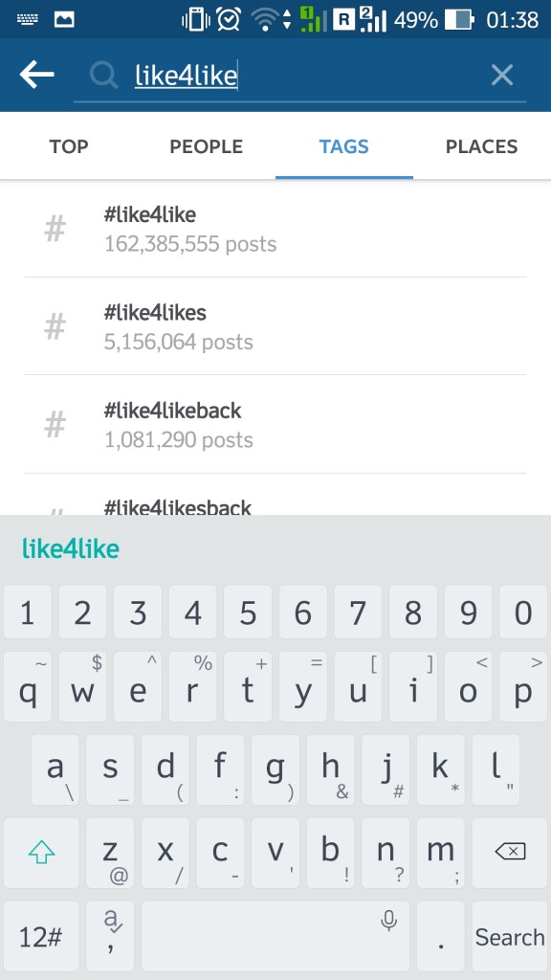Screen dimensions: 551x980
Task: Tap the comma language key
Action: [x=110, y=936]
